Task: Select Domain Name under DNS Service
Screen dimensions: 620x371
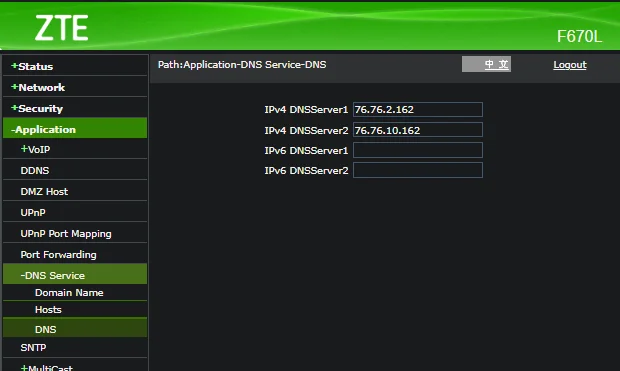Action: (75, 292)
